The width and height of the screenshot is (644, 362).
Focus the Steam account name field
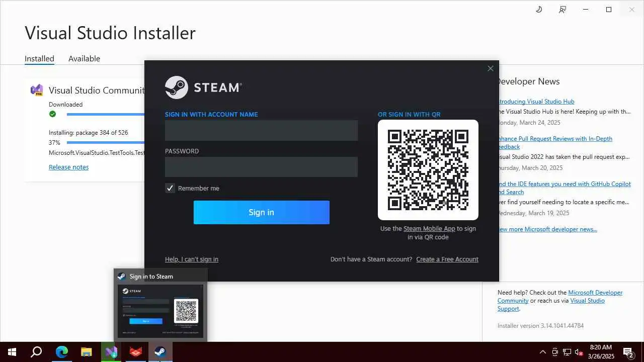coord(261,130)
